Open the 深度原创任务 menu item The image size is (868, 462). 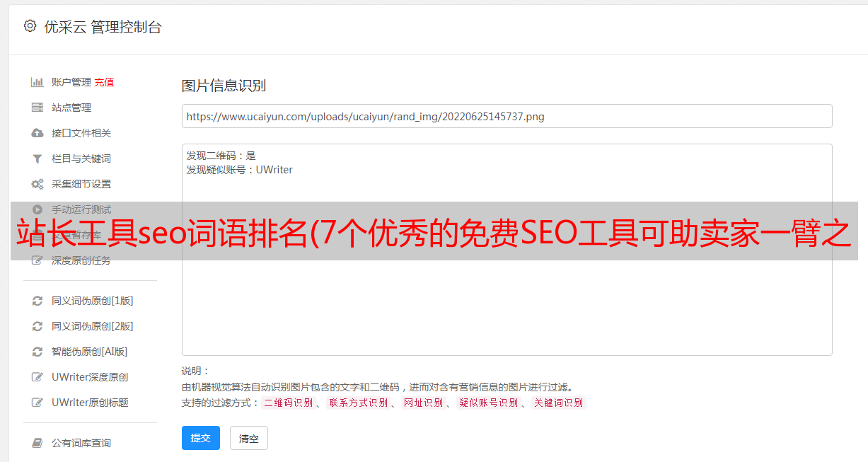click(x=81, y=260)
